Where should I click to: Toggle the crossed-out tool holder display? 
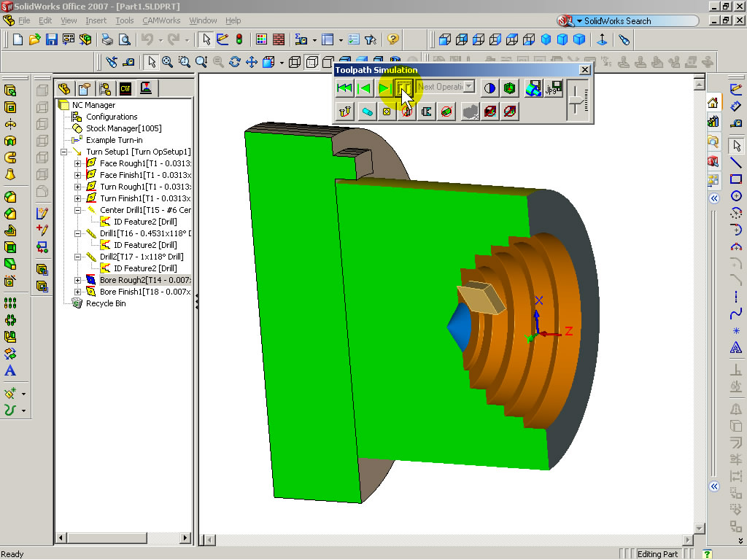click(406, 112)
